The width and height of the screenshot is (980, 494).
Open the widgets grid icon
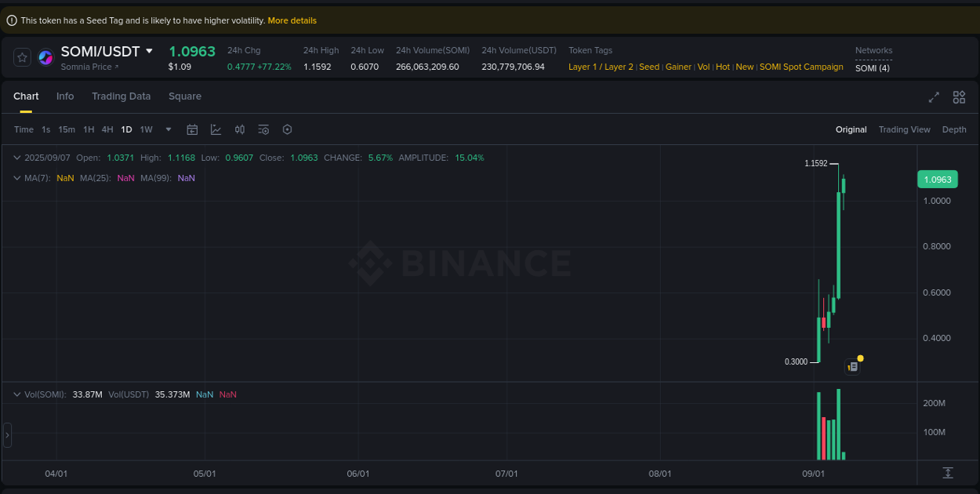pos(959,97)
